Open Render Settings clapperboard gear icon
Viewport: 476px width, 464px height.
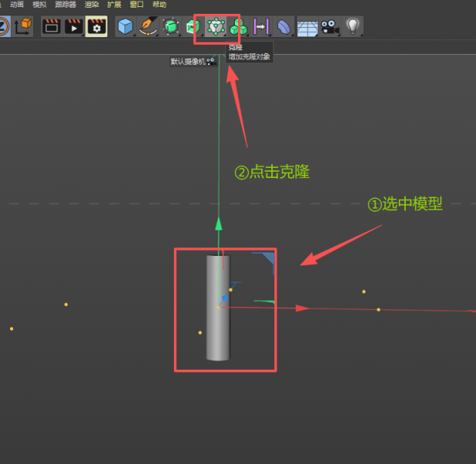[97, 26]
